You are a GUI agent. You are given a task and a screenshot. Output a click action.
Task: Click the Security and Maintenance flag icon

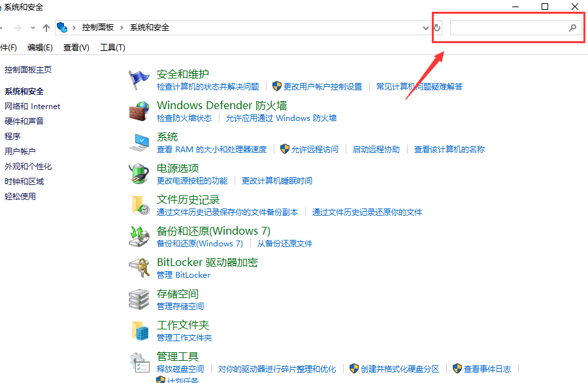[139, 80]
